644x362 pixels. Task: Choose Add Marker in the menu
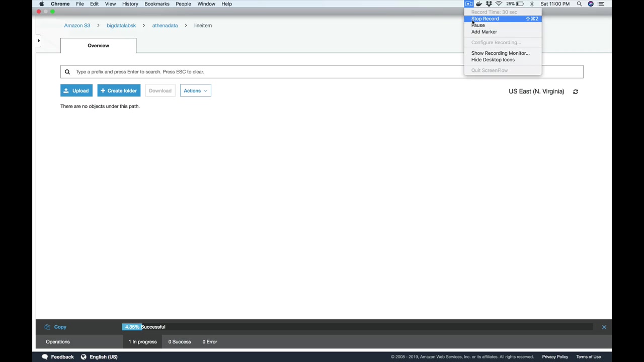coord(503,32)
